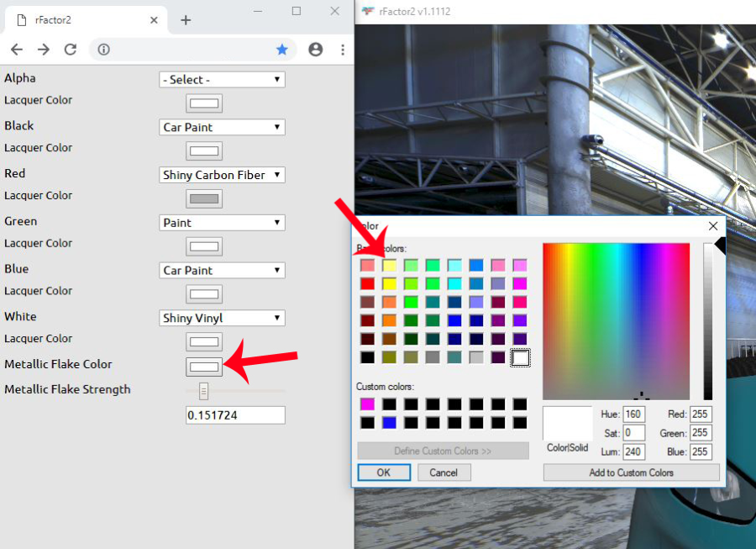Image resolution: width=756 pixels, height=549 pixels.
Task: Open the browser three-dot menu
Action: click(x=343, y=50)
